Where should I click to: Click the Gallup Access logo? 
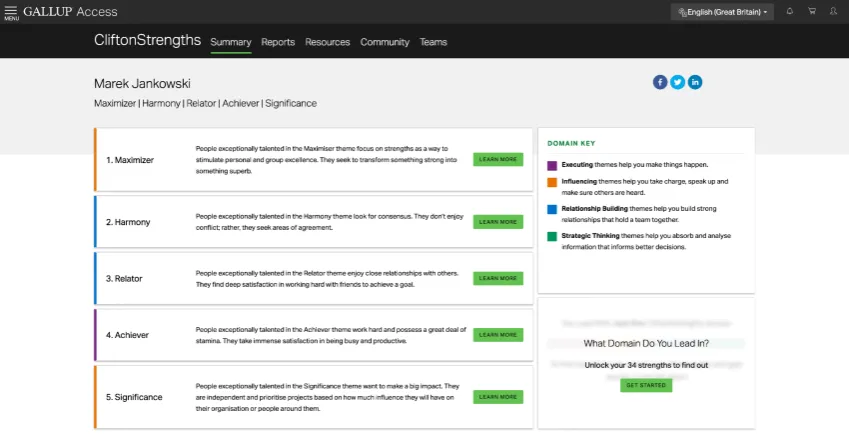pos(70,12)
